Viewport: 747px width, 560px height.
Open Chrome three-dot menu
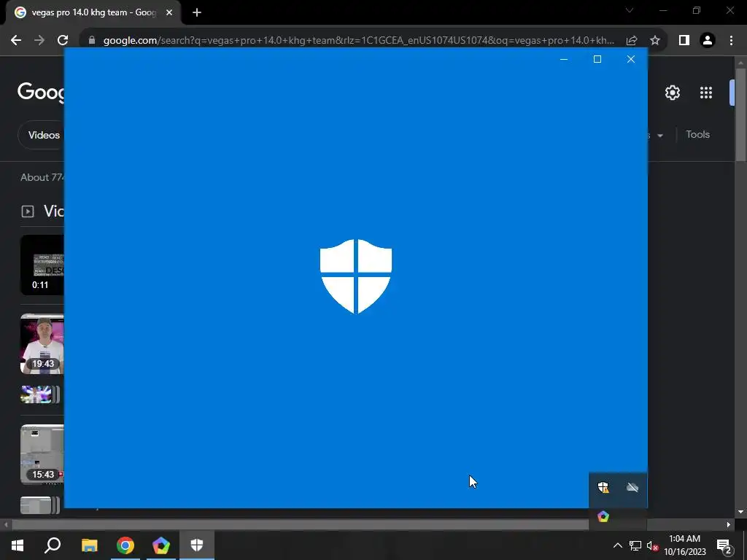(731, 40)
